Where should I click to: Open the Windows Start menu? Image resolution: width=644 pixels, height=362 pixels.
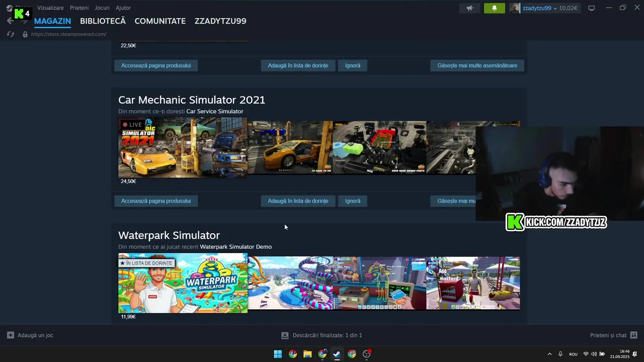click(278, 354)
